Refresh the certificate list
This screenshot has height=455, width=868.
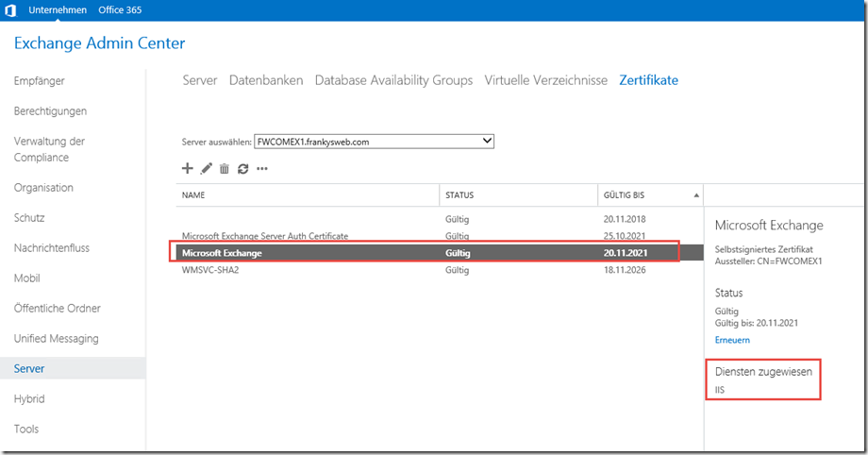click(x=243, y=168)
